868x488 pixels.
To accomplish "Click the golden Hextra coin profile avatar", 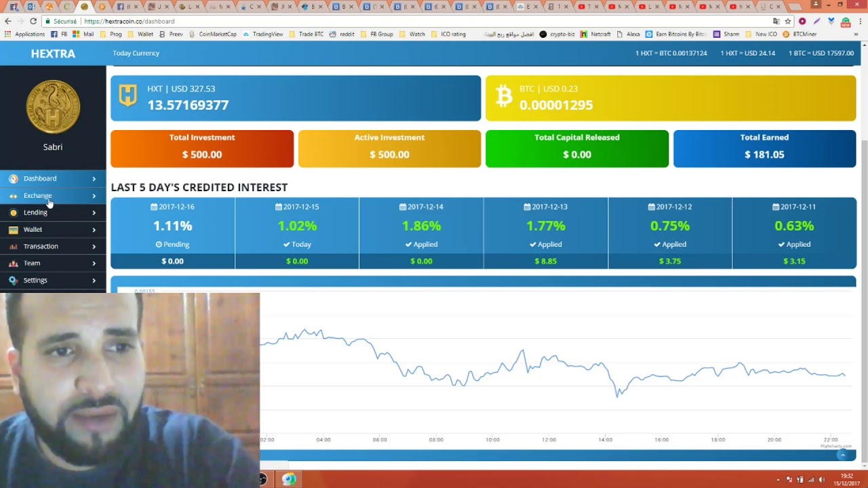I will point(53,106).
